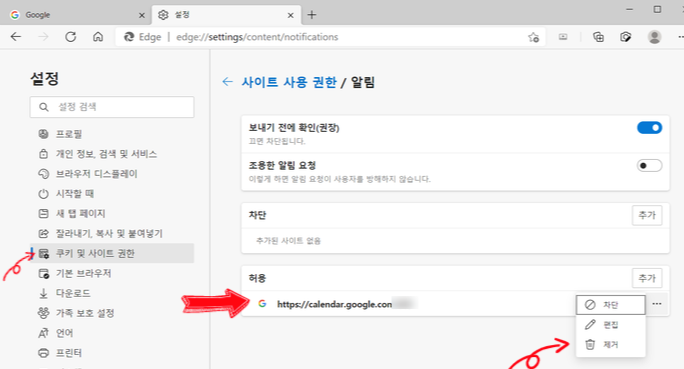This screenshot has width=684, height=369.
Task: Click the 기본 브라우저 sidebar icon
Action: [44, 273]
